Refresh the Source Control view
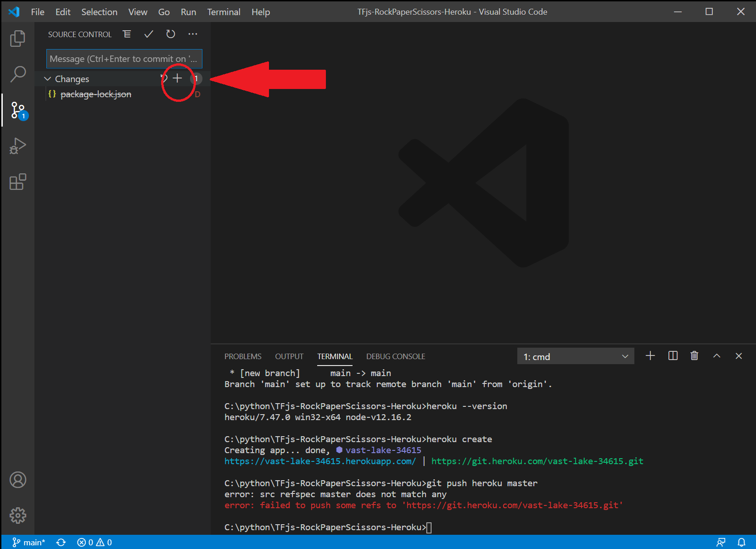Viewport: 756px width, 549px height. (171, 34)
